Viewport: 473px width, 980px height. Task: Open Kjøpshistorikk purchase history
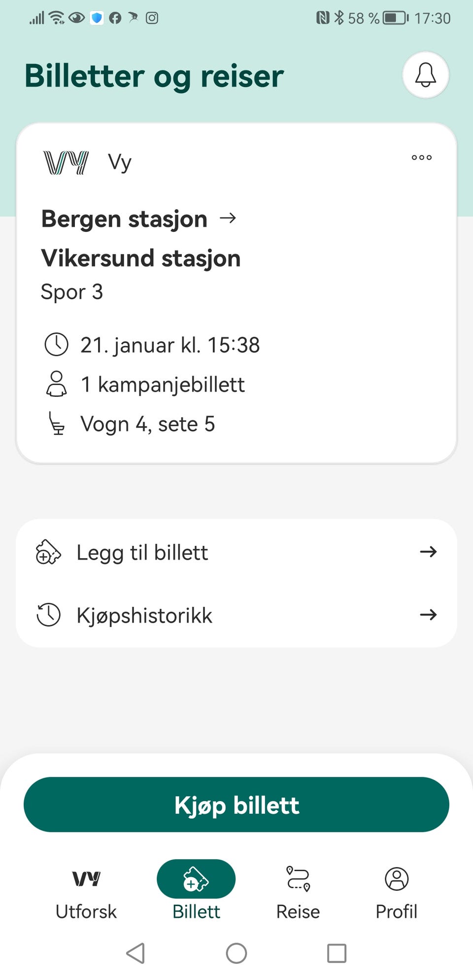coord(144,615)
